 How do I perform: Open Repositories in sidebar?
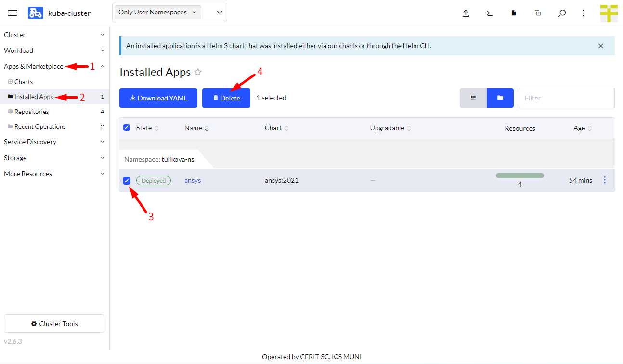[x=32, y=112]
